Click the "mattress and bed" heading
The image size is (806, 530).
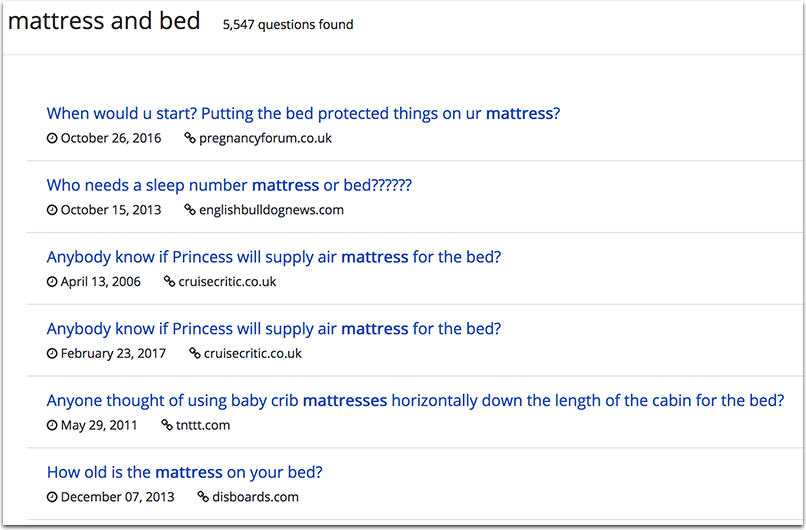click(x=104, y=21)
